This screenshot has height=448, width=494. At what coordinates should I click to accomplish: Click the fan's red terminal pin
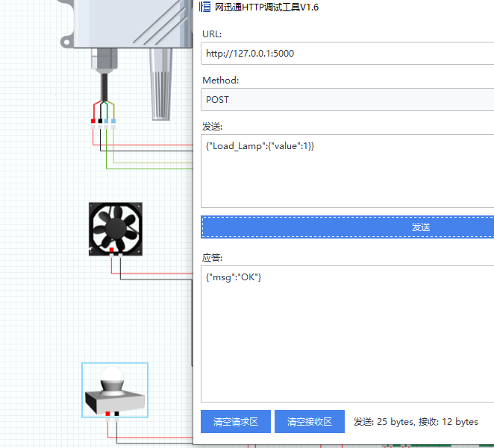(112, 250)
